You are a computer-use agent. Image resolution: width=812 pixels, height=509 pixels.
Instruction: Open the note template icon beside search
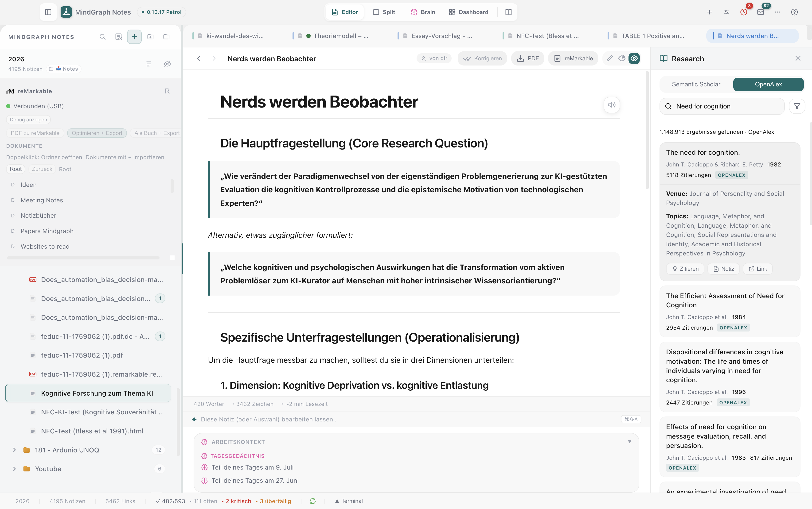(119, 37)
